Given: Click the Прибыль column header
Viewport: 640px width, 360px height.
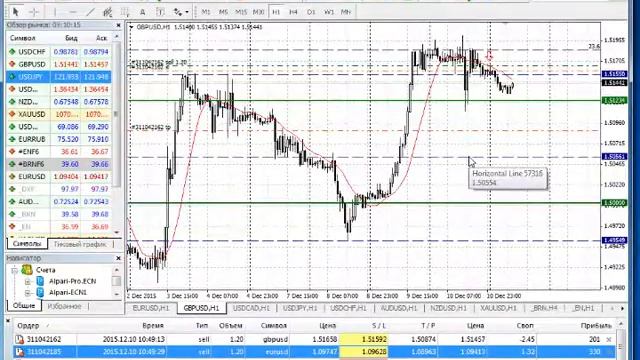Looking at the screenshot, I should (x=596, y=326).
